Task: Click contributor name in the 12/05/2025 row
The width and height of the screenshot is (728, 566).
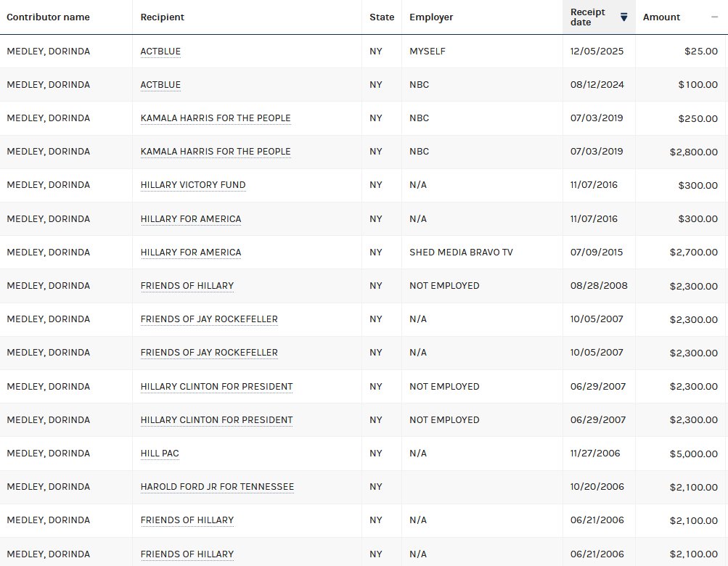Action: pos(49,52)
